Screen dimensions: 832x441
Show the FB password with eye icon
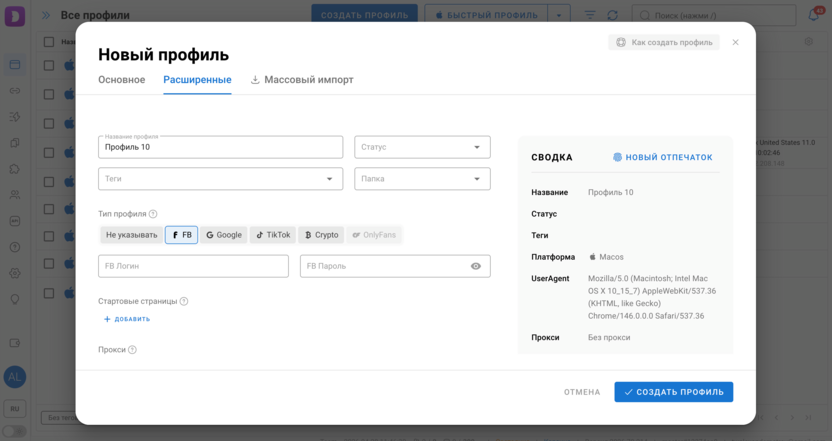click(476, 266)
